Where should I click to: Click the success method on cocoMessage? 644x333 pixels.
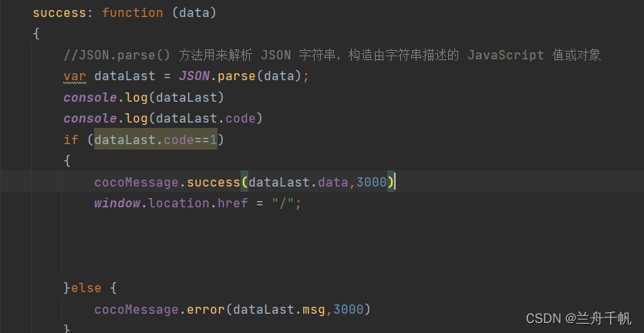click(x=213, y=182)
